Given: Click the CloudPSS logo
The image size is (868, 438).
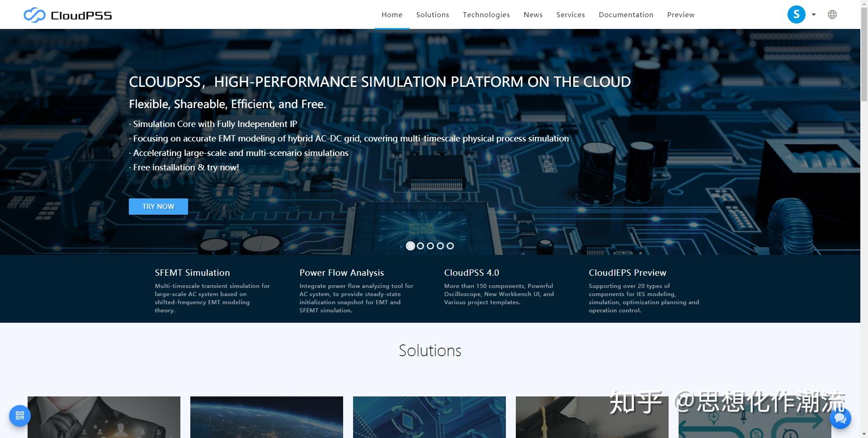Looking at the screenshot, I should pyautogui.click(x=67, y=14).
